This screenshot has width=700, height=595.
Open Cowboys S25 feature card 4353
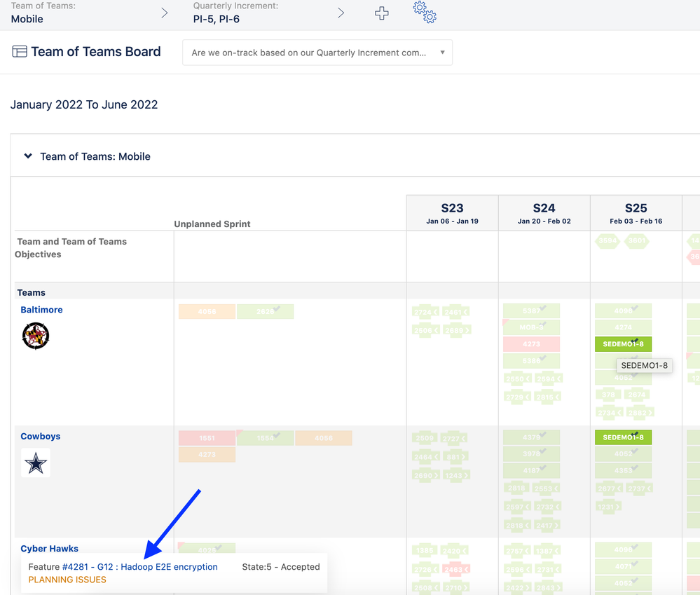623,470
